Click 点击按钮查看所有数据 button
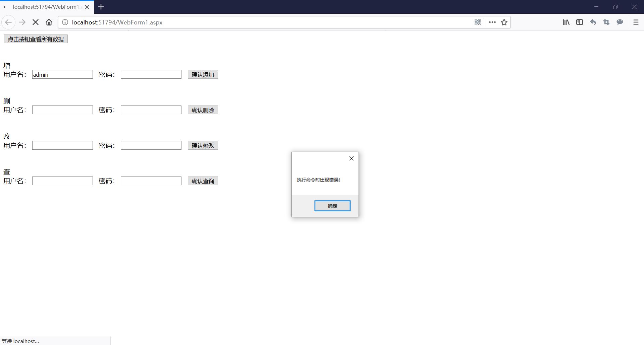644x345 pixels. tap(36, 39)
